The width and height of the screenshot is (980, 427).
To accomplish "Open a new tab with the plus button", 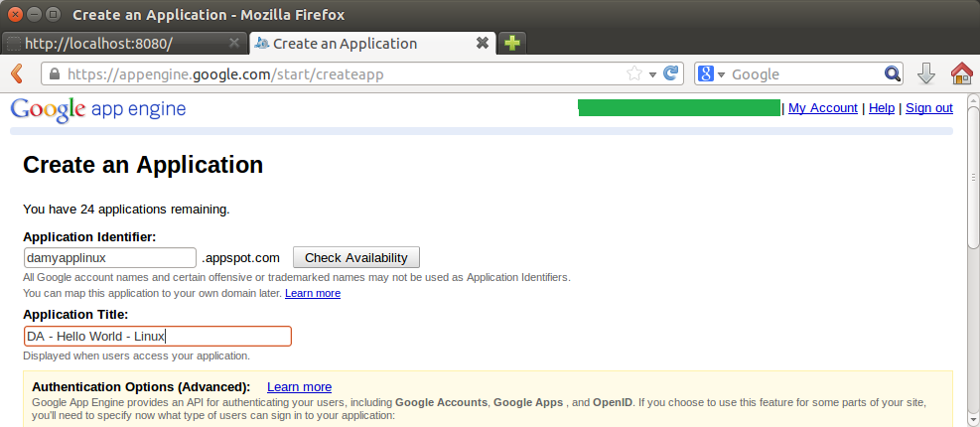I will tap(511, 43).
